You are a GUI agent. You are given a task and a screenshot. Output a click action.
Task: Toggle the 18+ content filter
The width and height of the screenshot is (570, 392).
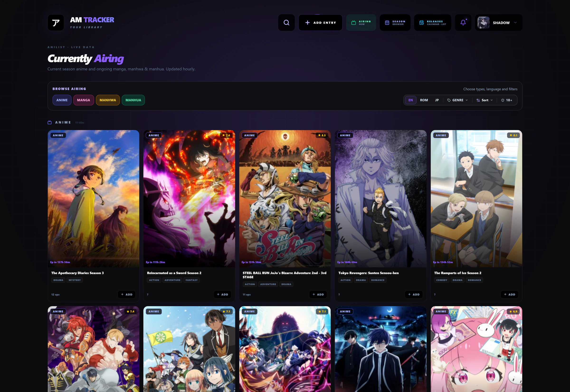pos(507,100)
